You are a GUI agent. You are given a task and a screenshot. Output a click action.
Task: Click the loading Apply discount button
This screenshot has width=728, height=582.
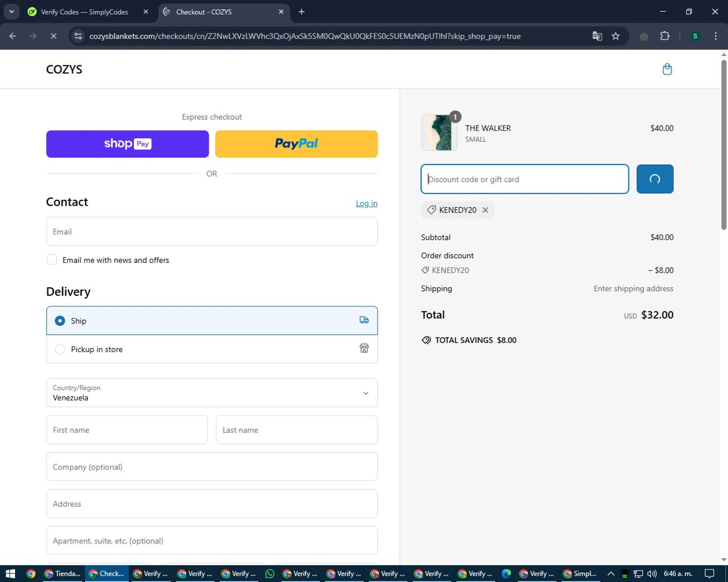pyautogui.click(x=655, y=179)
